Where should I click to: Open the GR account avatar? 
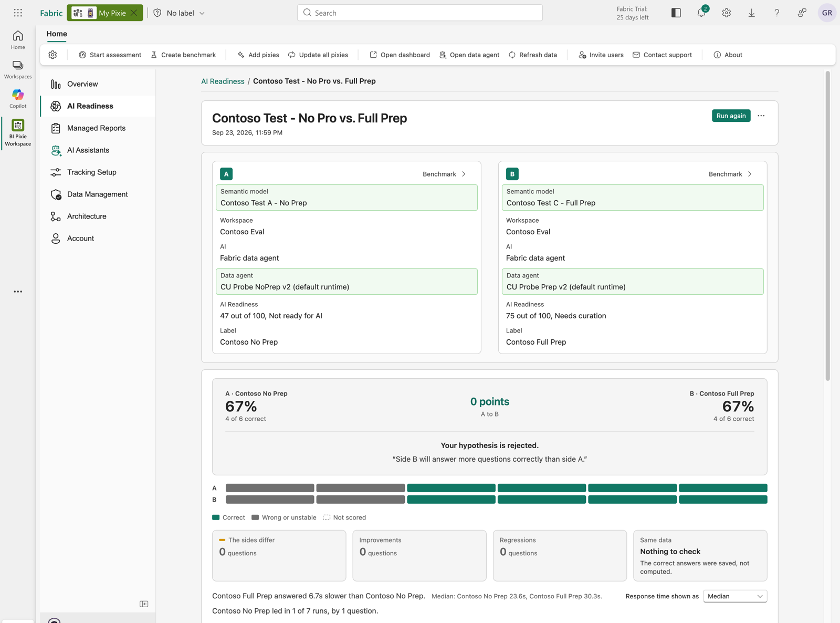point(827,13)
